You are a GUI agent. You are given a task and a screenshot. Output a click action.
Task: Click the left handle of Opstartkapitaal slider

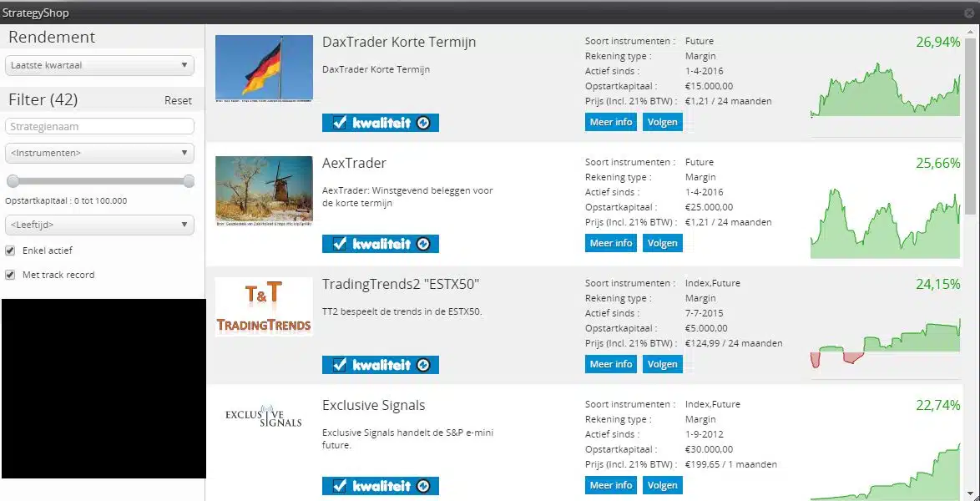tap(13, 181)
